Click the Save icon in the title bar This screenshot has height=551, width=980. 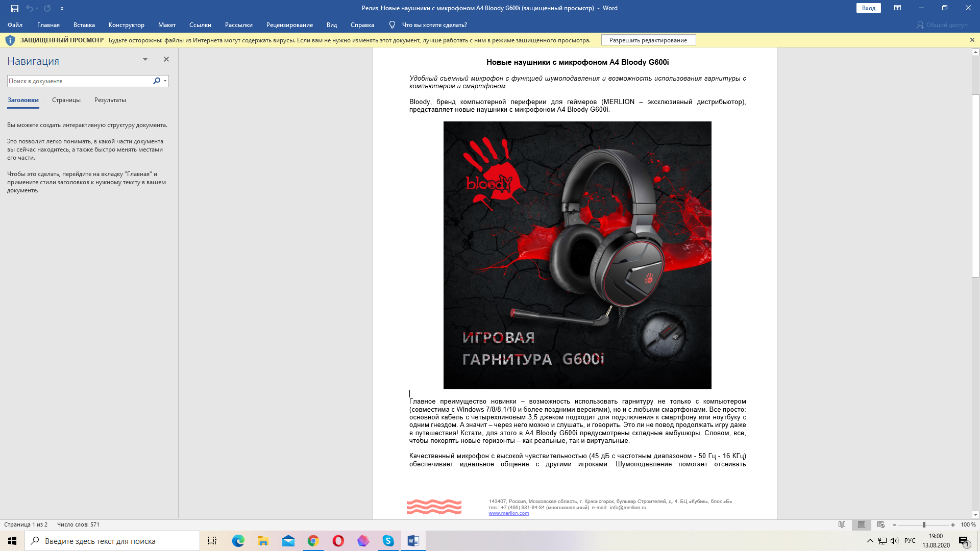pyautogui.click(x=15, y=8)
